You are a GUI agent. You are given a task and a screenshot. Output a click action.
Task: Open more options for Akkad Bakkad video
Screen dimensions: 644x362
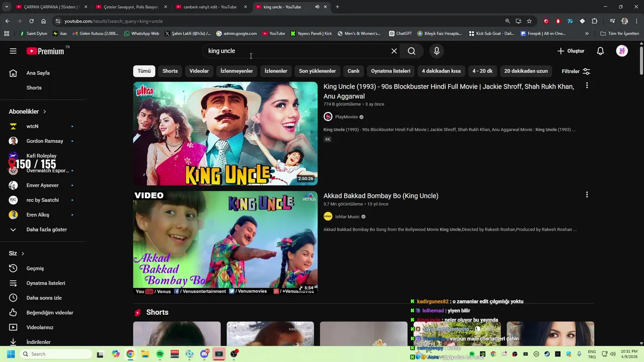[x=587, y=195]
